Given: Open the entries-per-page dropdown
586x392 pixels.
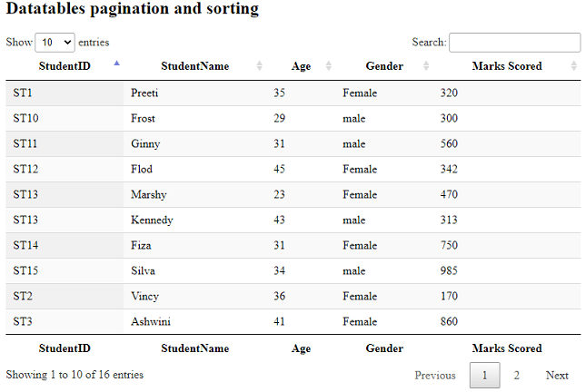Looking at the screenshot, I should pos(55,43).
